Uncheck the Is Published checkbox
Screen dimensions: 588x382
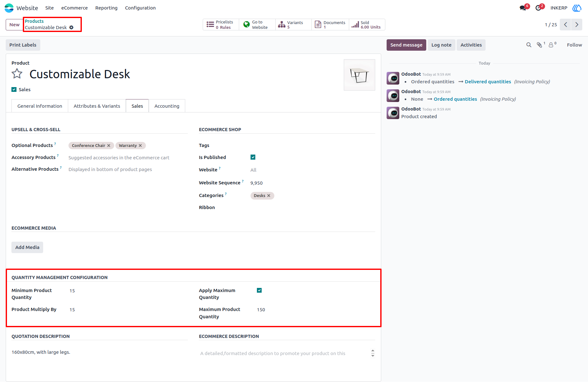tap(253, 157)
